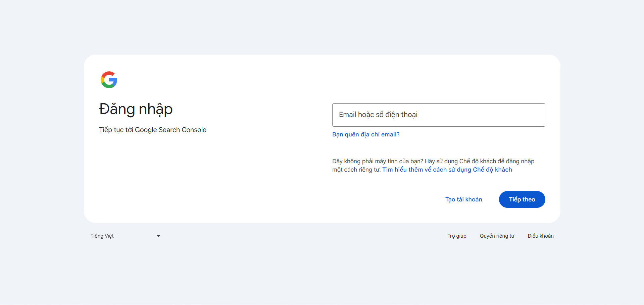Image resolution: width=644 pixels, height=305 pixels.
Task: Open 'Tìm hiểu thêm về cách sử dụng Chế độ khách'
Action: click(x=447, y=170)
